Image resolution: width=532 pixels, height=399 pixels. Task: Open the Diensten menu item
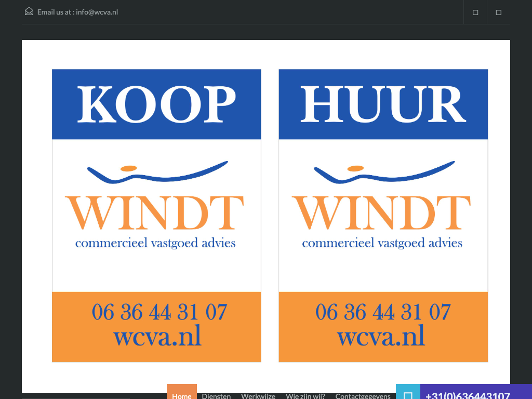(216, 394)
